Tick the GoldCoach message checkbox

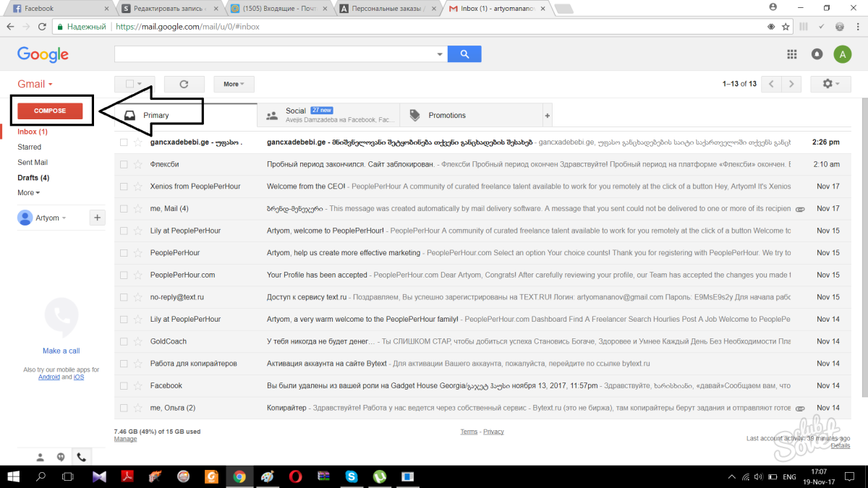pos(124,341)
